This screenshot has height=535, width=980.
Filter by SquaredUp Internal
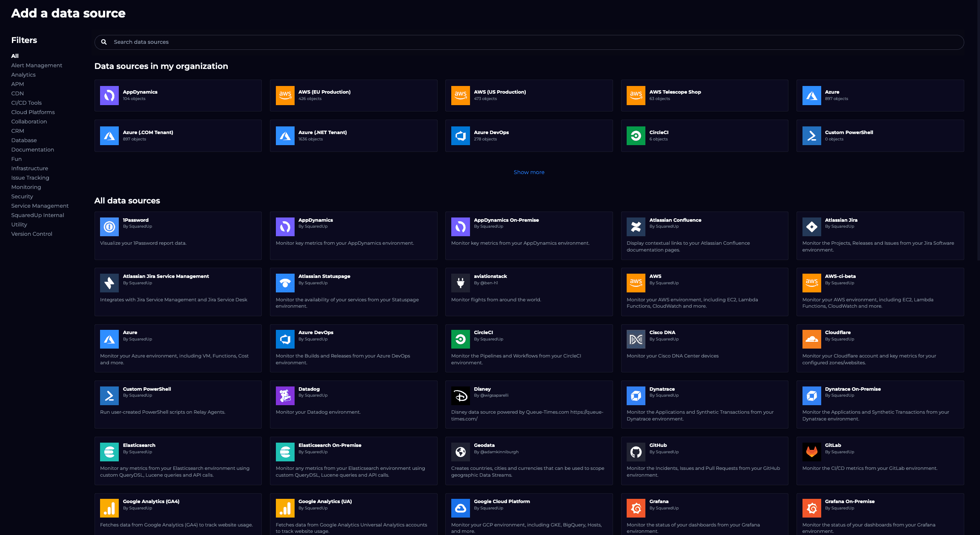tap(37, 215)
